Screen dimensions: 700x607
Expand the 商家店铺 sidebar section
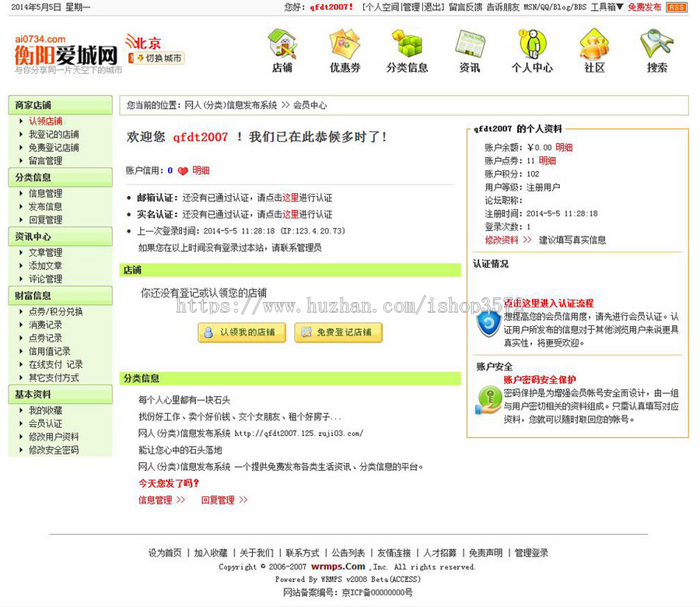(x=31, y=104)
